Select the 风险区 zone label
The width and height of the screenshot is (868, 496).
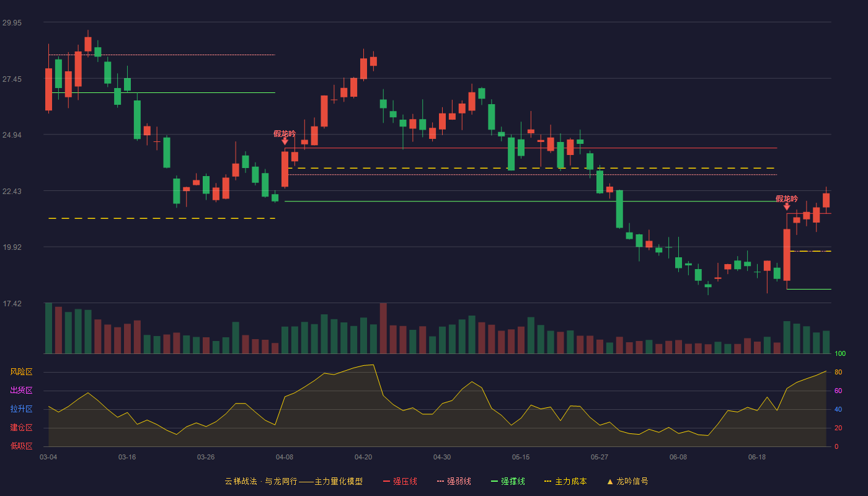(21, 372)
